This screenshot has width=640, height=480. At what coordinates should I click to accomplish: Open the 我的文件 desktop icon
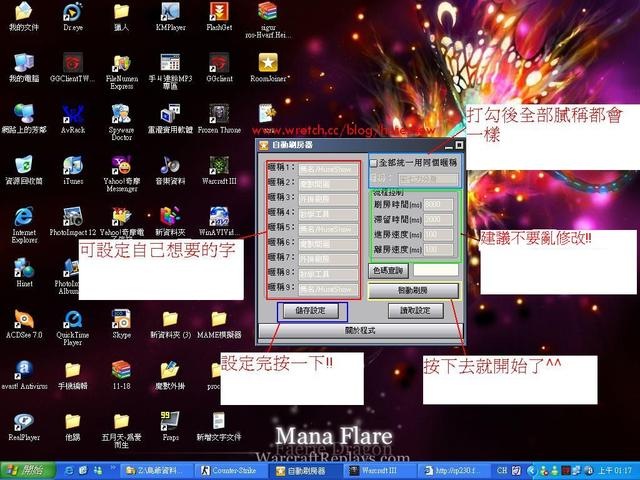[24, 16]
